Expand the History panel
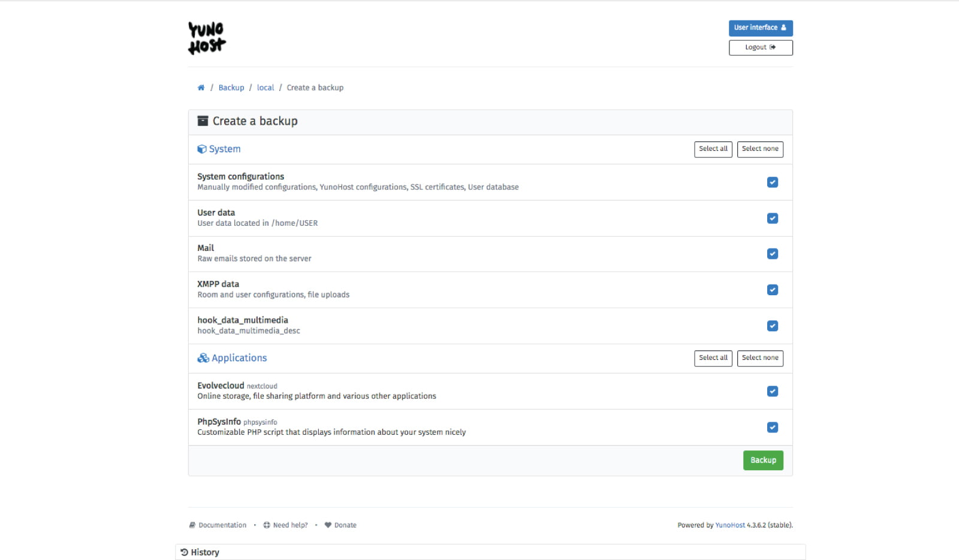 click(205, 552)
